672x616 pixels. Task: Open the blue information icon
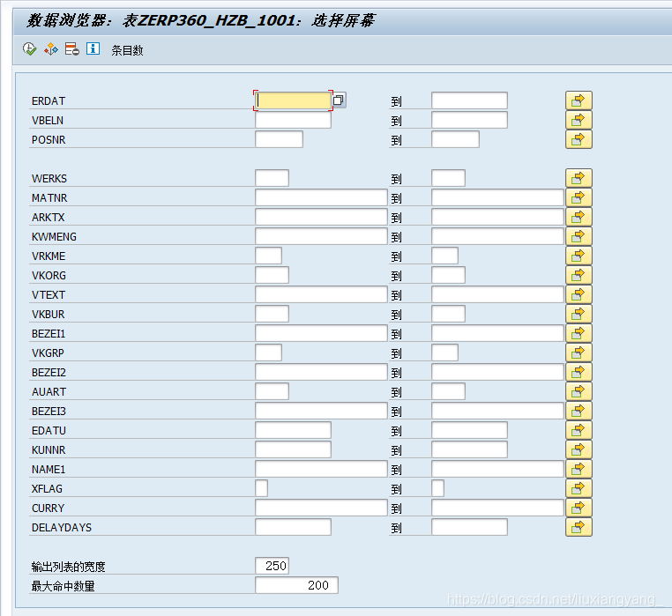coord(93,48)
